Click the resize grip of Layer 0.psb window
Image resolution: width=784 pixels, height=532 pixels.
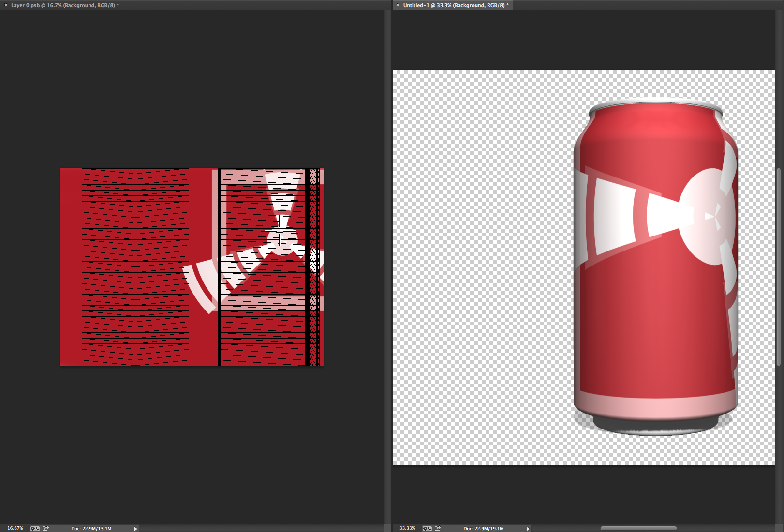click(386, 528)
